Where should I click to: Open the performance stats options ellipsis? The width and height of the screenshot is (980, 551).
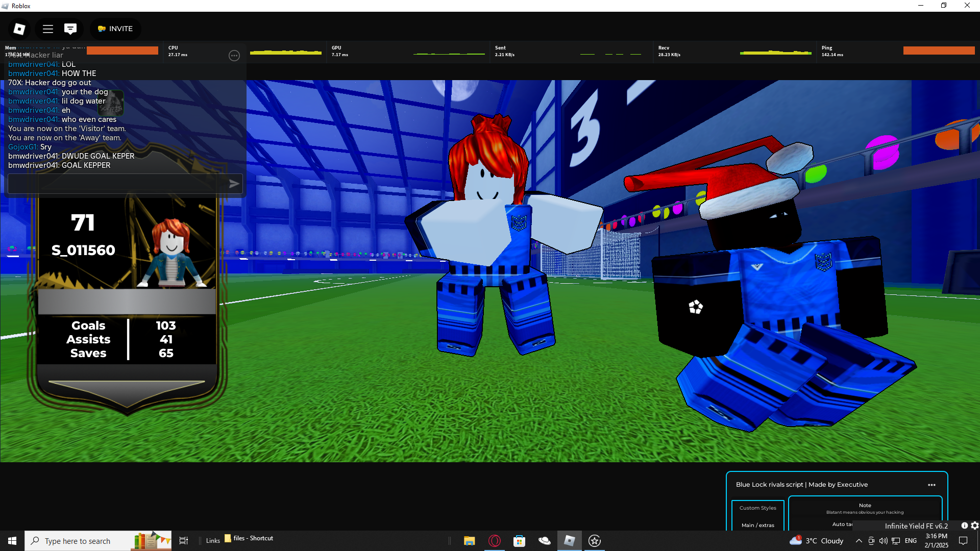click(234, 56)
